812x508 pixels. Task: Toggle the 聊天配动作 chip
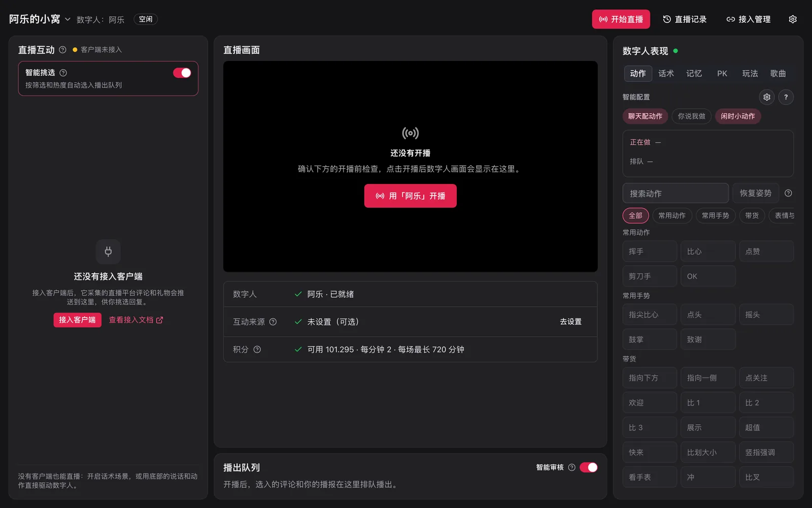pyautogui.click(x=645, y=116)
